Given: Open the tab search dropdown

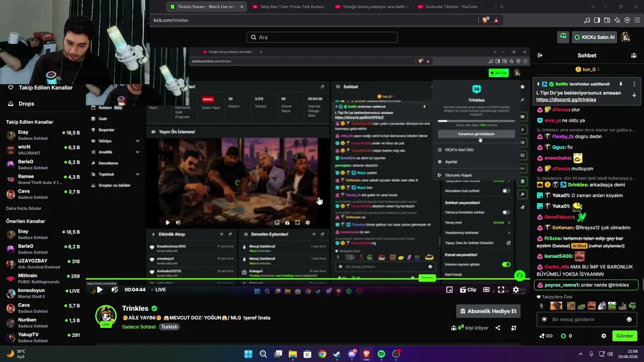Looking at the screenshot, I should [593, 7].
